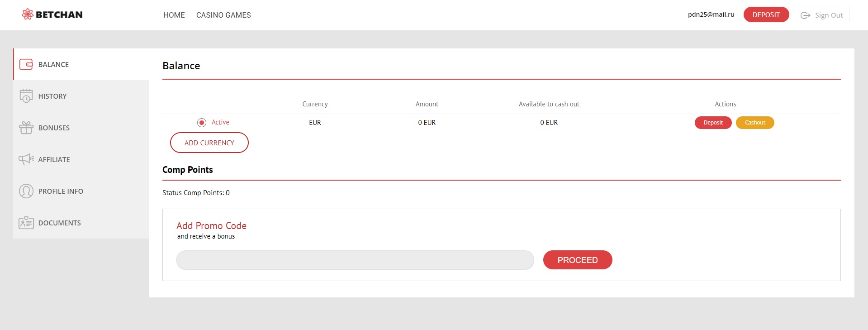Click the 'Amount' column header
This screenshot has height=330, width=868.
[x=427, y=104]
